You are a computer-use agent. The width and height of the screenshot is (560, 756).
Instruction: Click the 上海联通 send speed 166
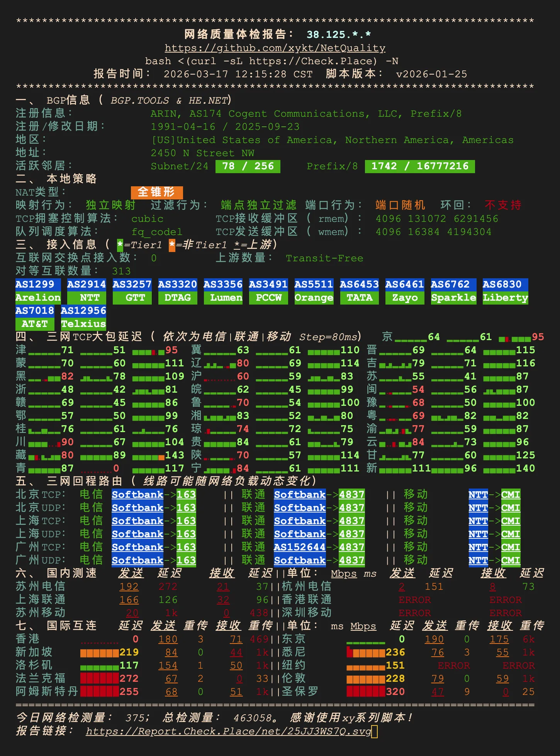tap(129, 600)
